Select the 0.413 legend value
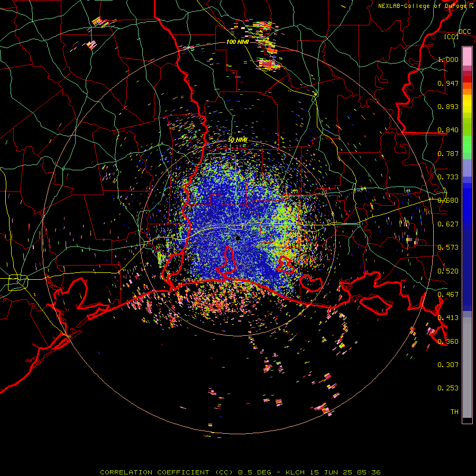 448,318
